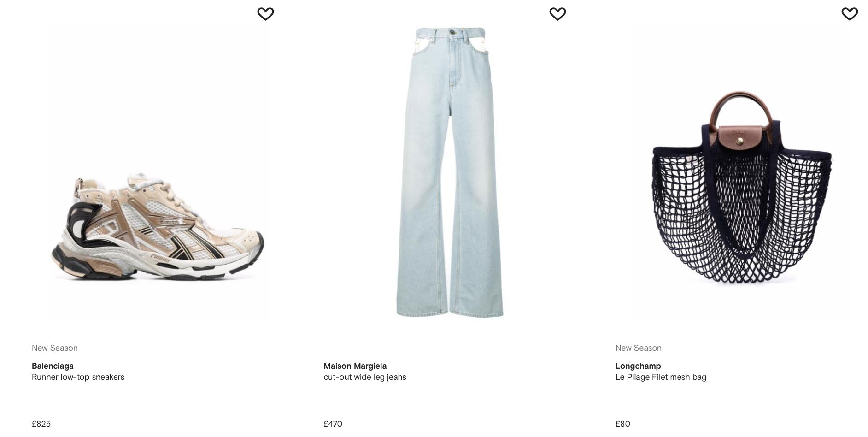Image resolution: width=868 pixels, height=437 pixels.
Task: Click the £825 sneaker price
Action: tap(41, 424)
